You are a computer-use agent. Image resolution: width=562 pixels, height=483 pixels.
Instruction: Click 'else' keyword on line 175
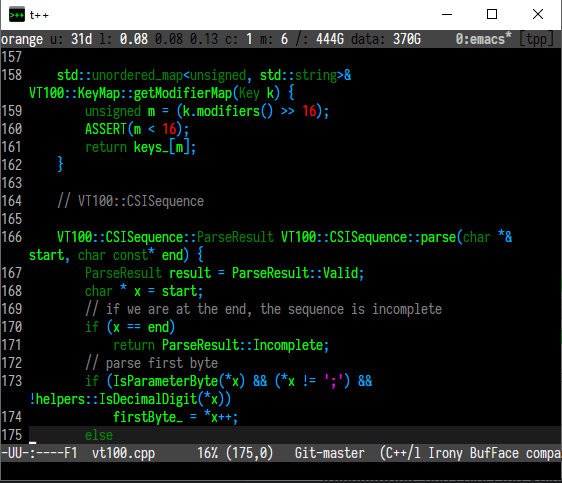99,435
